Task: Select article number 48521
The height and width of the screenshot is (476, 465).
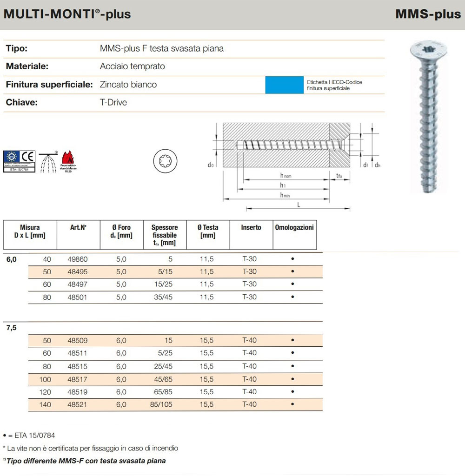Action: [x=77, y=404]
